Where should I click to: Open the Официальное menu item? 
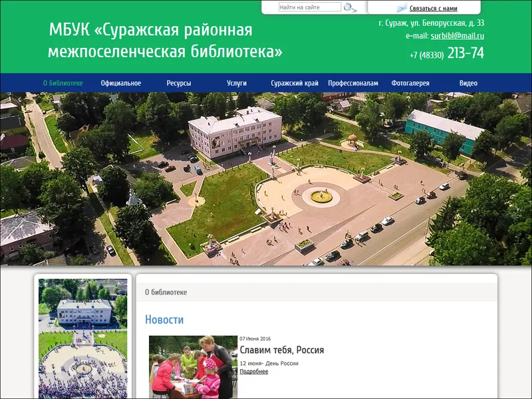point(121,83)
